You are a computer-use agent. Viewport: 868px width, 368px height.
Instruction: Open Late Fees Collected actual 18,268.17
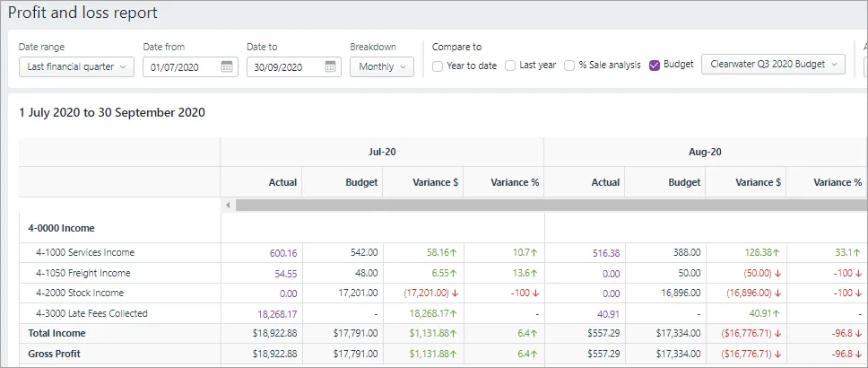[276, 313]
